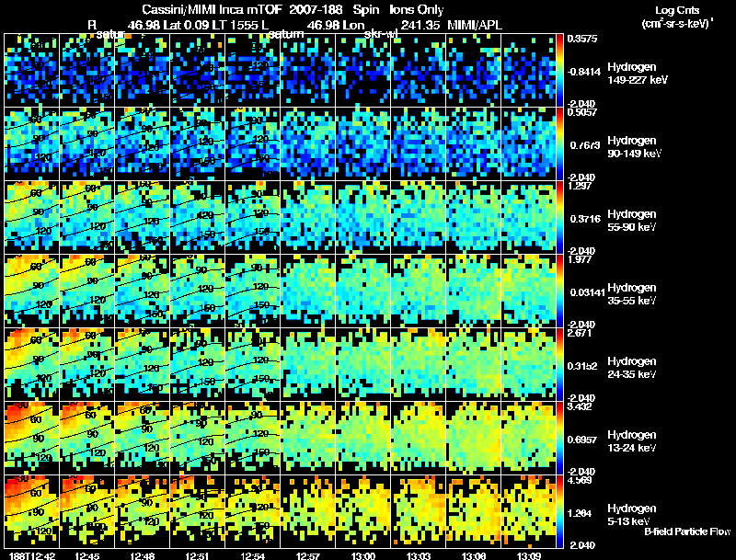Click the 0.6957 colorbar value
The width and height of the screenshot is (736, 560).
(x=582, y=440)
